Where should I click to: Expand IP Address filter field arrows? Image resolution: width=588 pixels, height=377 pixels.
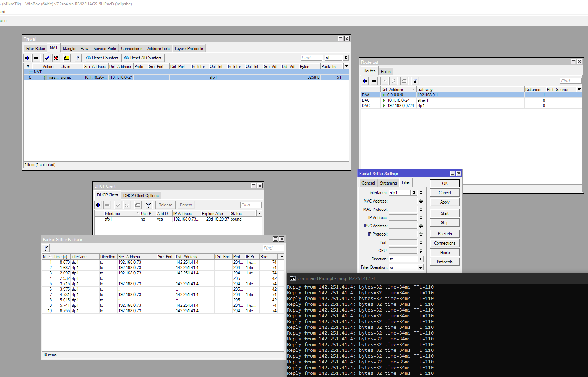[x=421, y=218]
